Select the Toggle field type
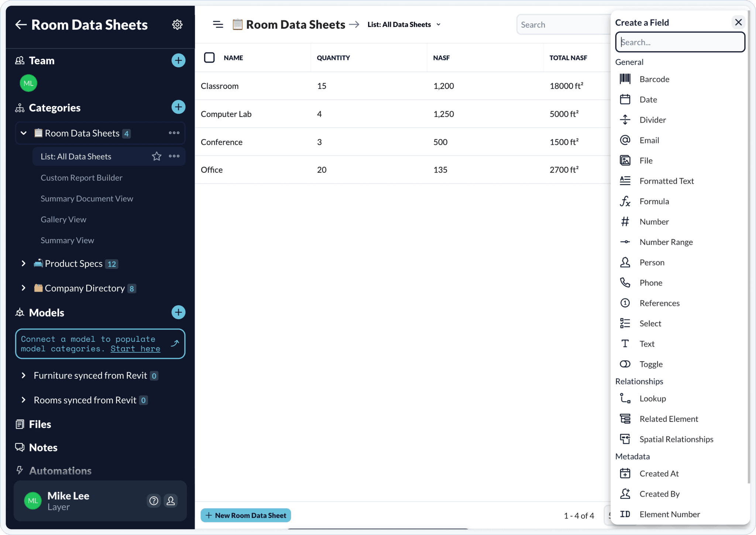Image resolution: width=756 pixels, height=535 pixels. click(x=651, y=364)
